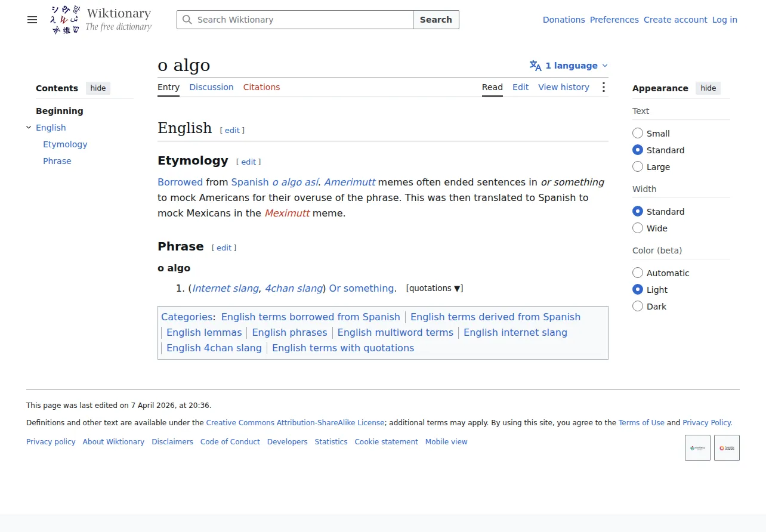Open English multiword terms category
The height and width of the screenshot is (532, 766).
pyautogui.click(x=396, y=332)
